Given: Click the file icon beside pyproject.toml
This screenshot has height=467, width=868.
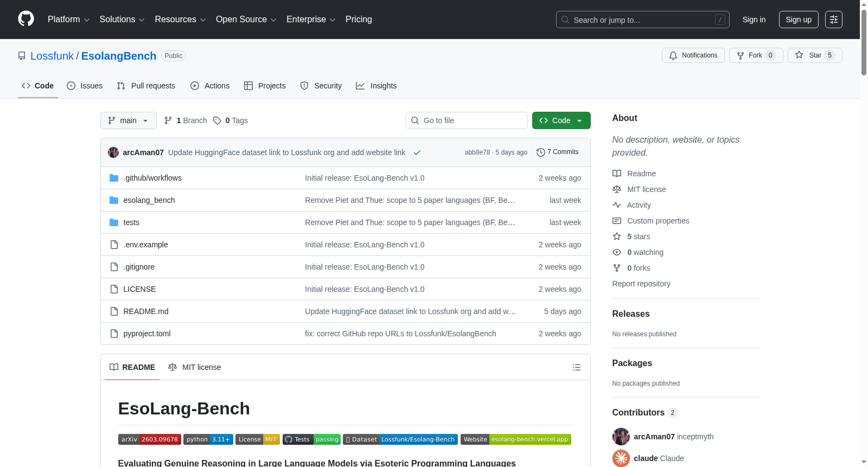Looking at the screenshot, I should tap(114, 334).
